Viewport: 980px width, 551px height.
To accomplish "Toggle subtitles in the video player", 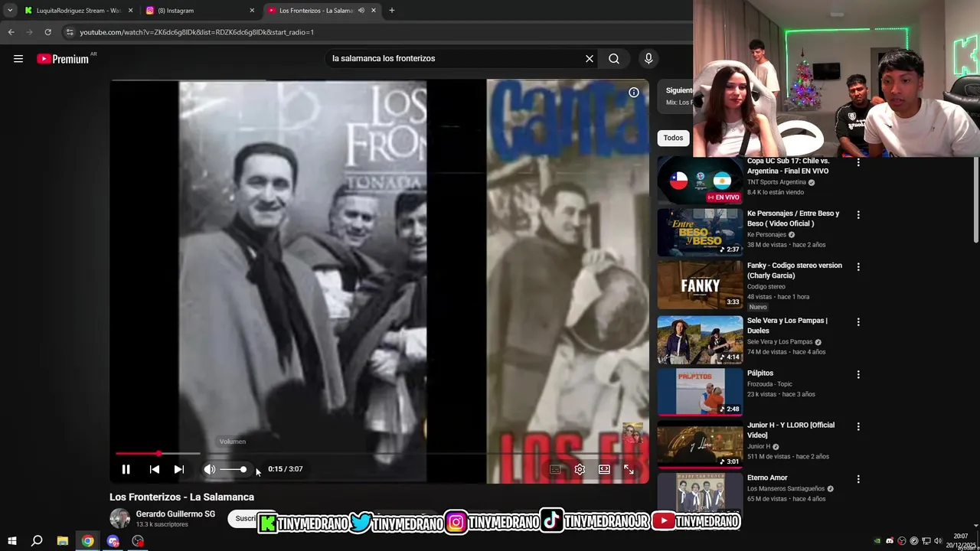I will click(x=555, y=469).
